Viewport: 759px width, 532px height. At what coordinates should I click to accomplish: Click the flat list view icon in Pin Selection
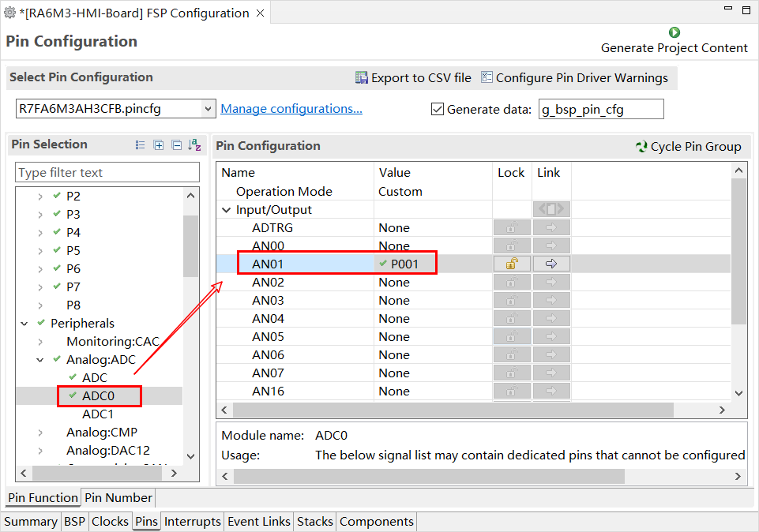(x=141, y=145)
